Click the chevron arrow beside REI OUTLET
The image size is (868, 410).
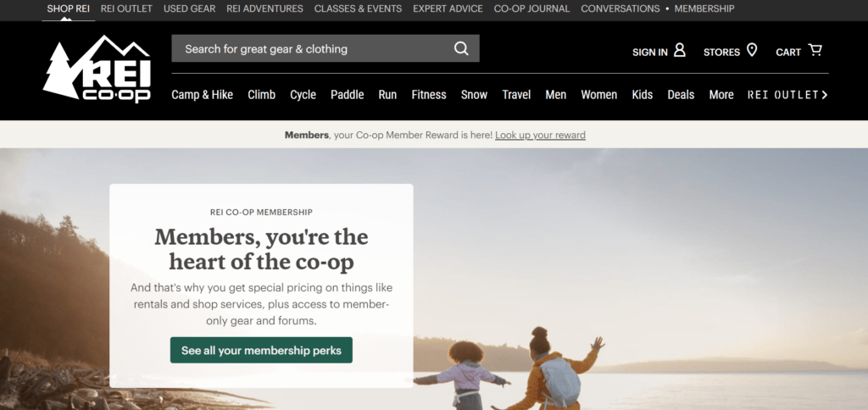coord(824,95)
